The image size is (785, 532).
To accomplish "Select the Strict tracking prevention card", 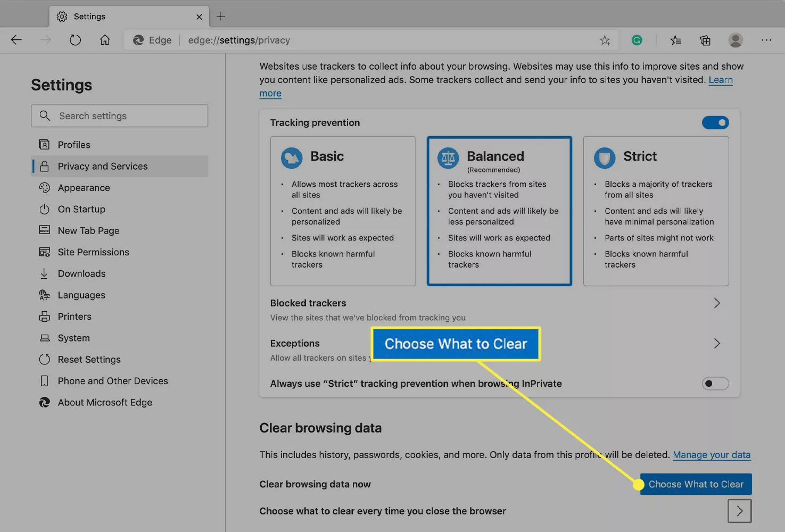I will point(656,211).
